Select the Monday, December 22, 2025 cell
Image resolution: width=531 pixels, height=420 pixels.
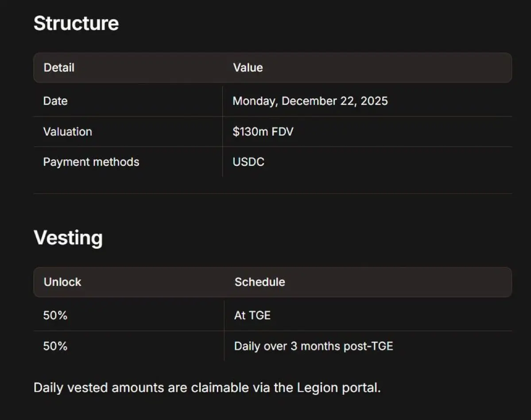tap(310, 101)
